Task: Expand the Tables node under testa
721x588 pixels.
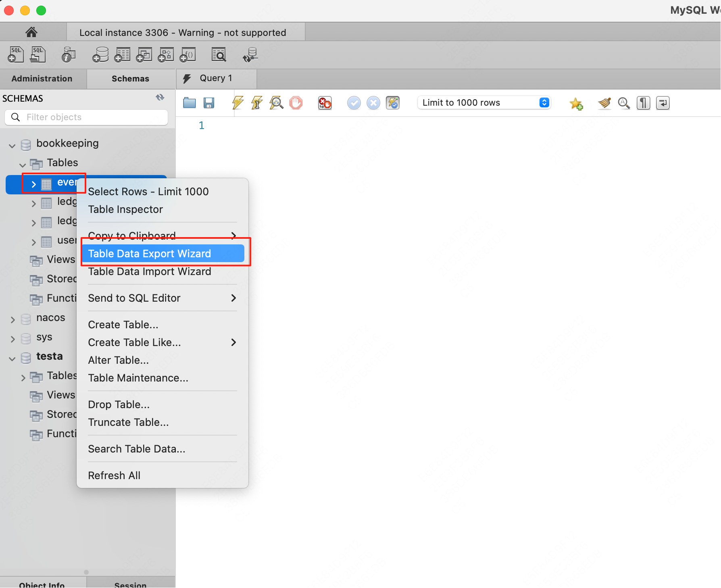Action: coord(23,377)
